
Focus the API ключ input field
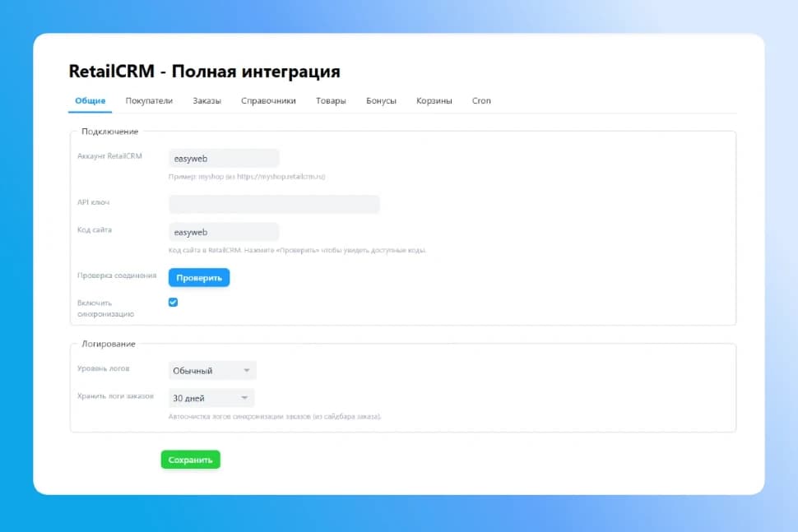[274, 204]
